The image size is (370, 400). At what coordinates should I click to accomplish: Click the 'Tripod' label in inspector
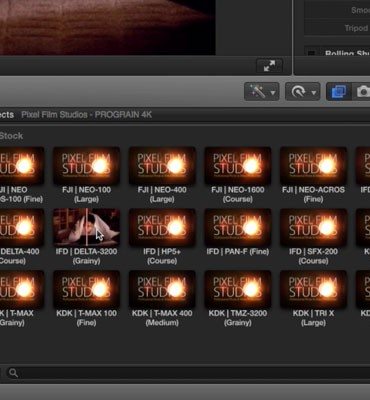coord(356,28)
